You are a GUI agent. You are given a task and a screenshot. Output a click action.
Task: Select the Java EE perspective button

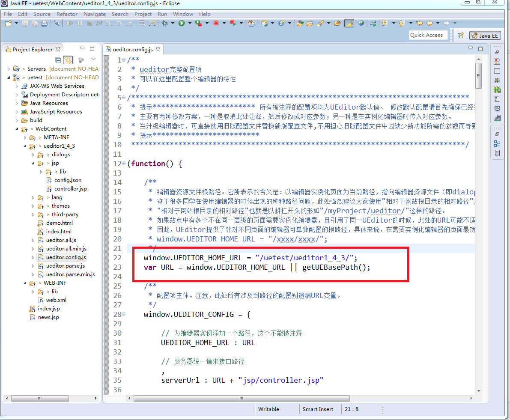485,36
